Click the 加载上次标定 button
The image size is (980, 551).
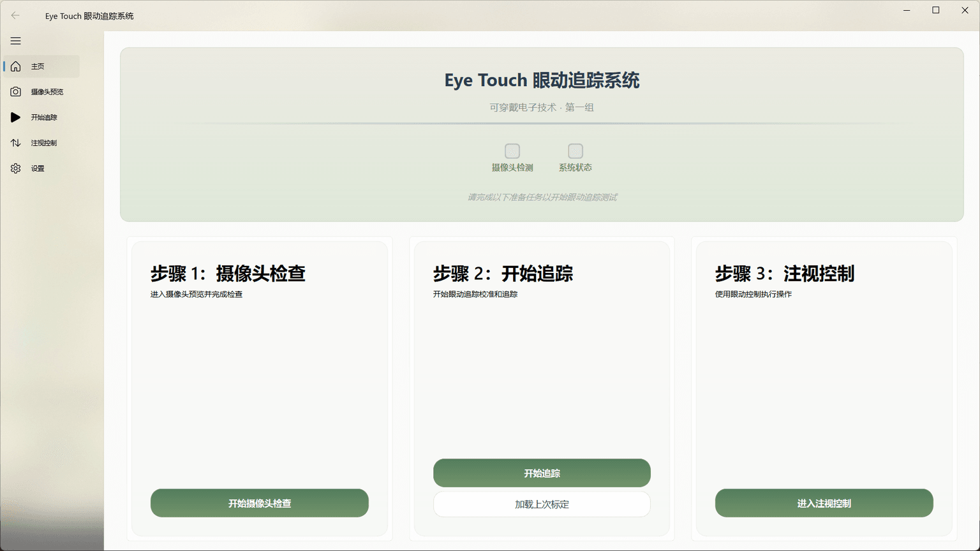pos(542,504)
